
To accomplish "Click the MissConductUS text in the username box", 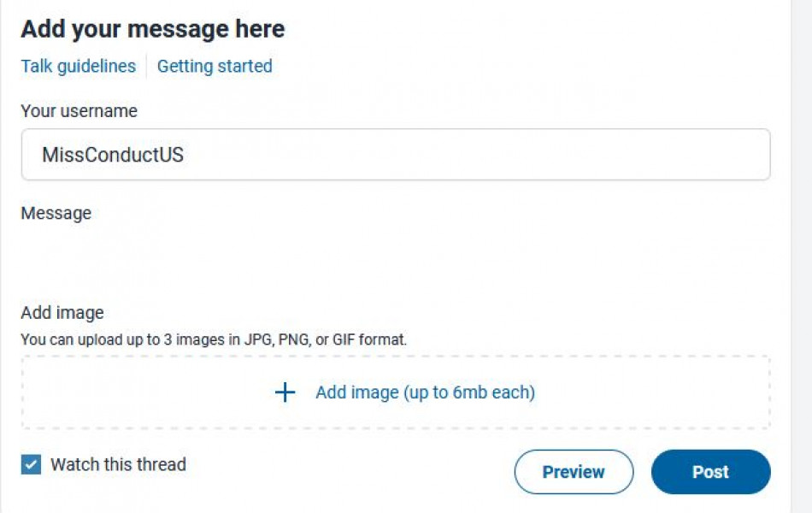I will tap(113, 156).
